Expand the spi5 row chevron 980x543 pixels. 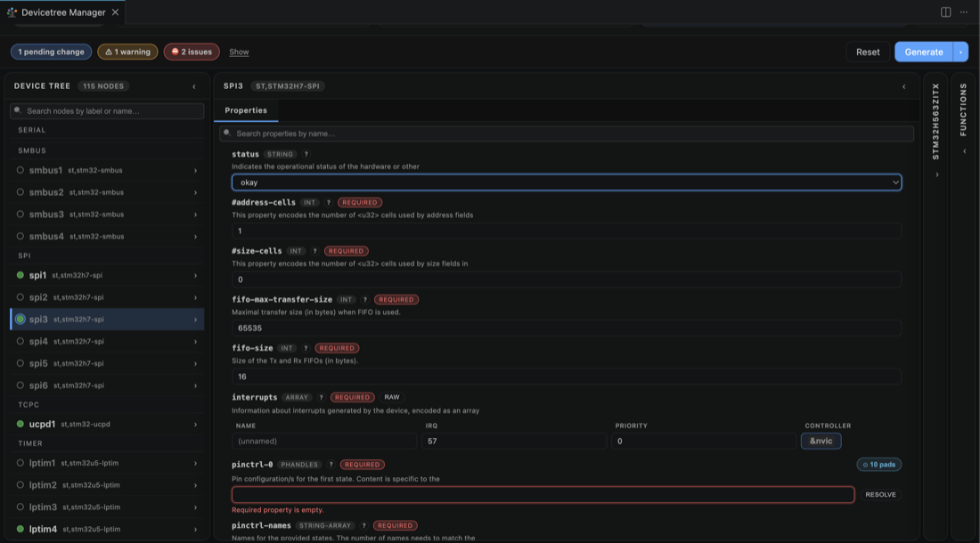[x=195, y=364]
